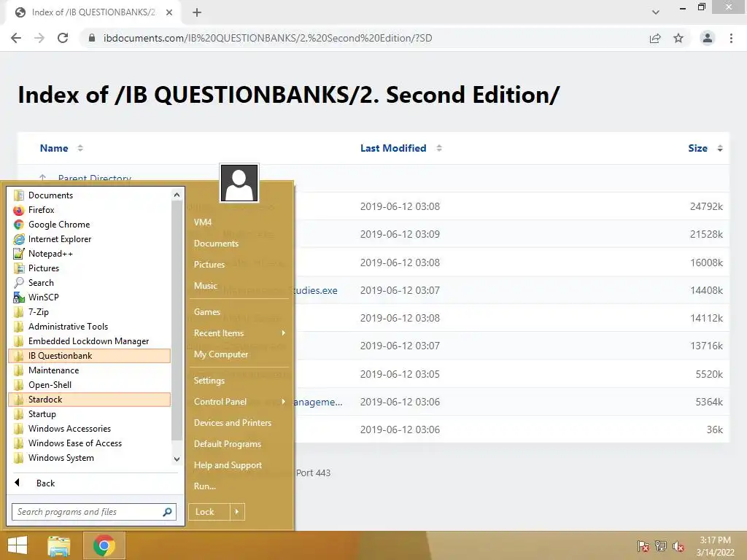This screenshot has height=560, width=747.
Task: Expand the Windows Accessories folder
Action: (89, 429)
